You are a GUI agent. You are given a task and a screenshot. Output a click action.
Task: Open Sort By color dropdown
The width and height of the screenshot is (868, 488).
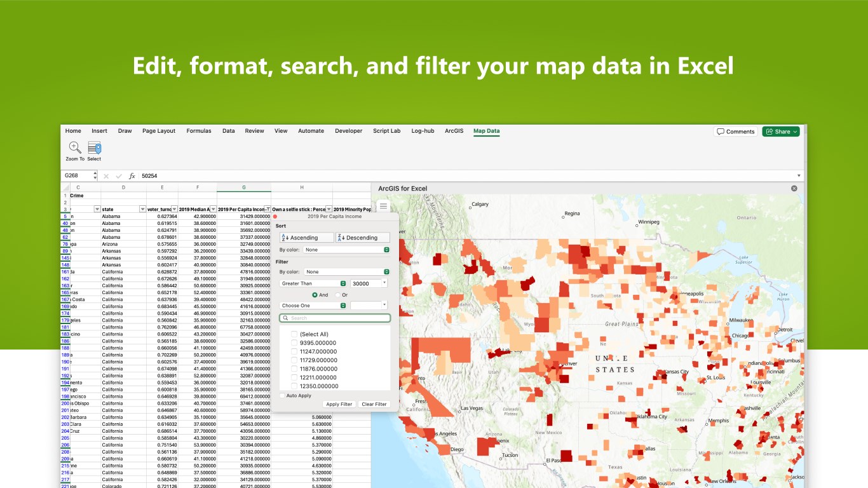pos(347,250)
